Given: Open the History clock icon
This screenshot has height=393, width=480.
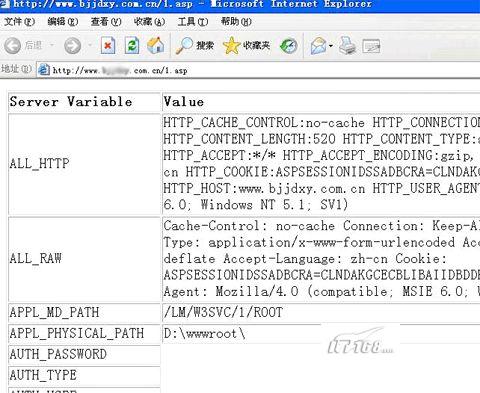Looking at the screenshot, I should 289,46.
